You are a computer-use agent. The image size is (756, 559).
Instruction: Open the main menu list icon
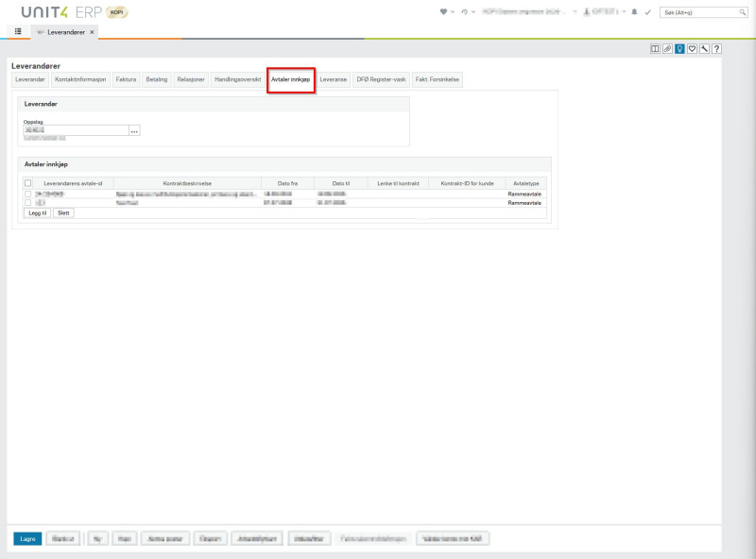coord(18,31)
